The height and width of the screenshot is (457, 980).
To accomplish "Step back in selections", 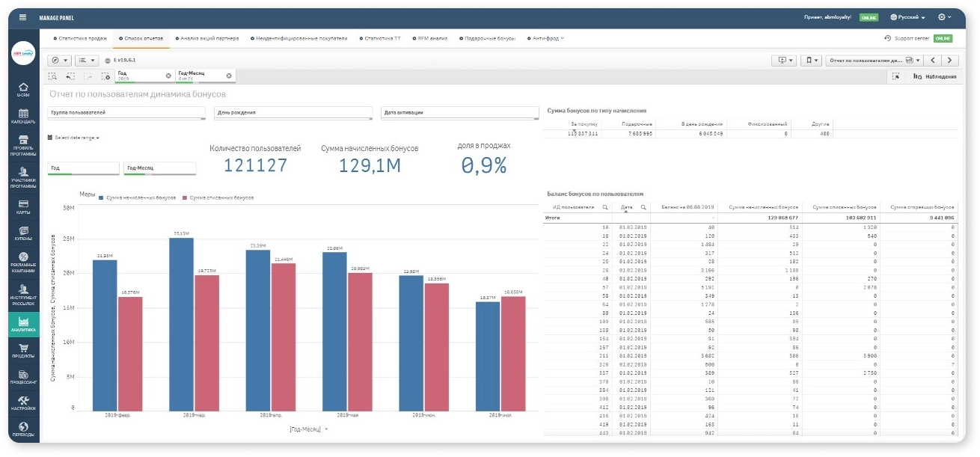I will pos(70,76).
